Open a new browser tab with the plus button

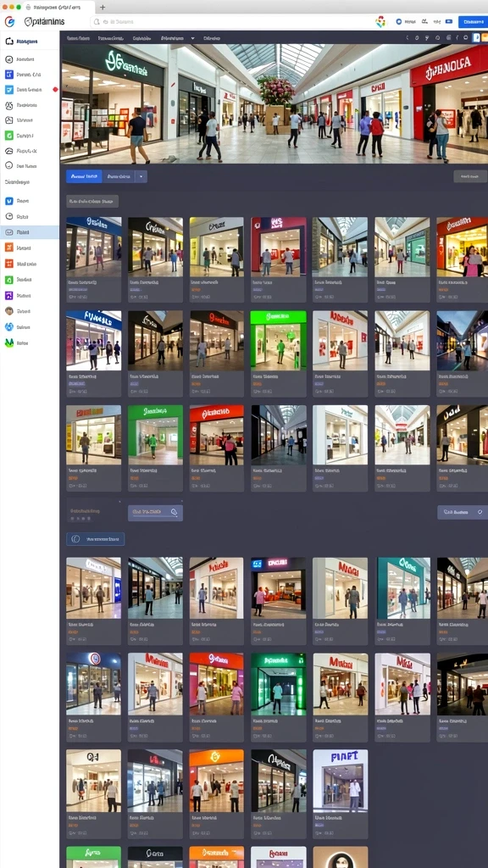pyautogui.click(x=103, y=7)
